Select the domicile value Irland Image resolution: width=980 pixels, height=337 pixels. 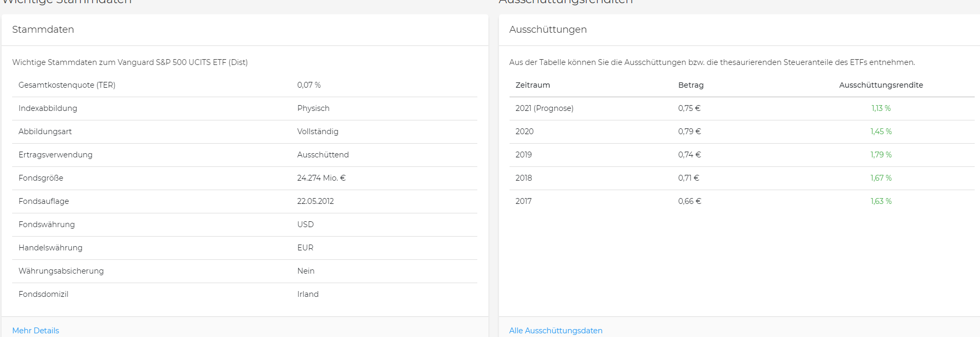308,294
